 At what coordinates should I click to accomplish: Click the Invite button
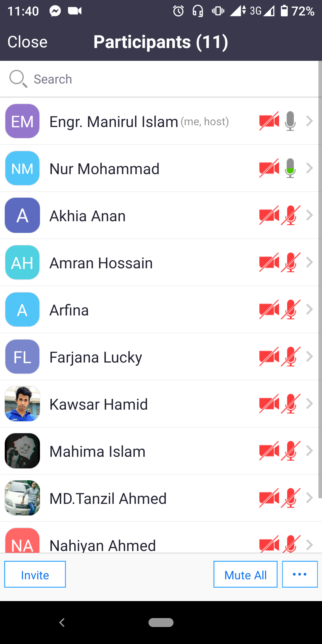click(35, 574)
